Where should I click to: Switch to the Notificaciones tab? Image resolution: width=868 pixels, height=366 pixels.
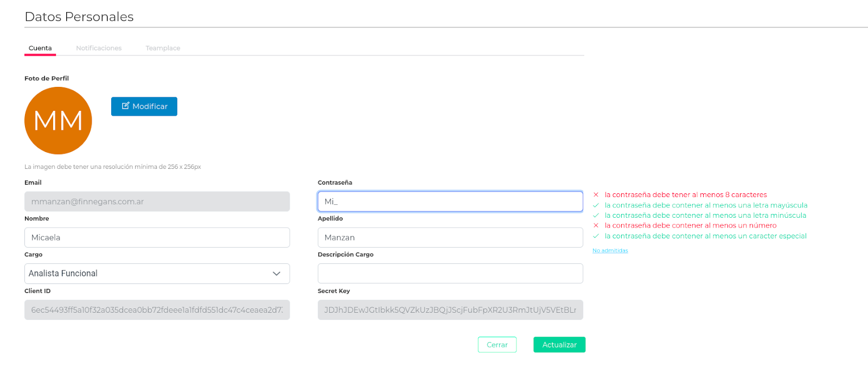tap(99, 48)
